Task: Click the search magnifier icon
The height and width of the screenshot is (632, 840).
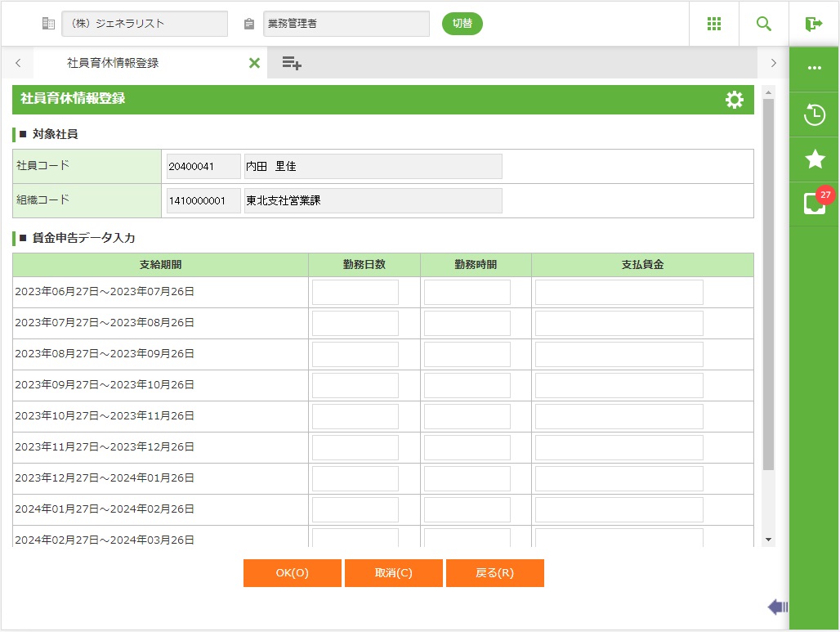Action: [764, 24]
